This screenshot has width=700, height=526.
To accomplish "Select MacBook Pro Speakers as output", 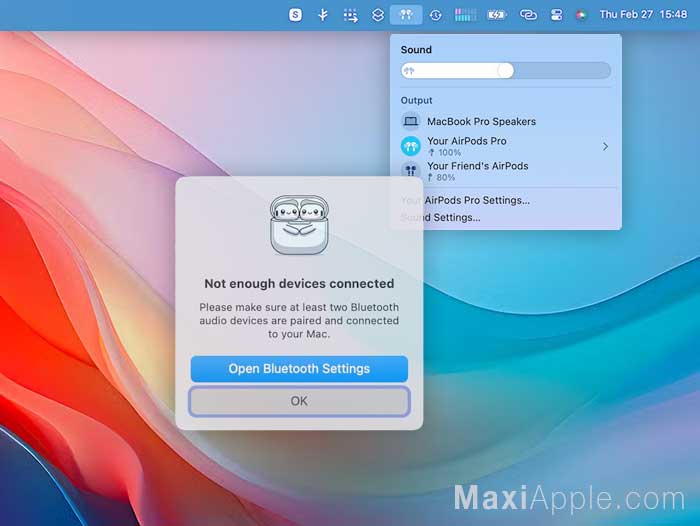I will coord(505,121).
